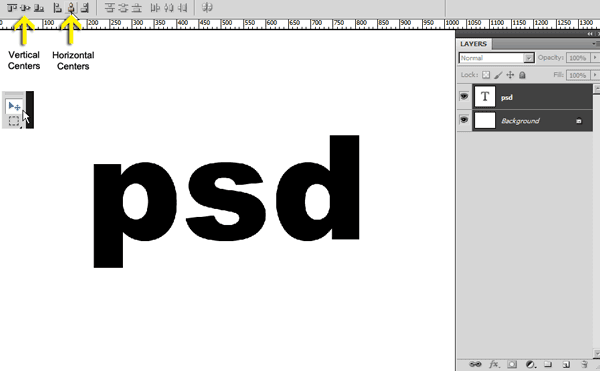The width and height of the screenshot is (600, 371).
Task: Click the Align Right Edges icon
Action: point(85,8)
